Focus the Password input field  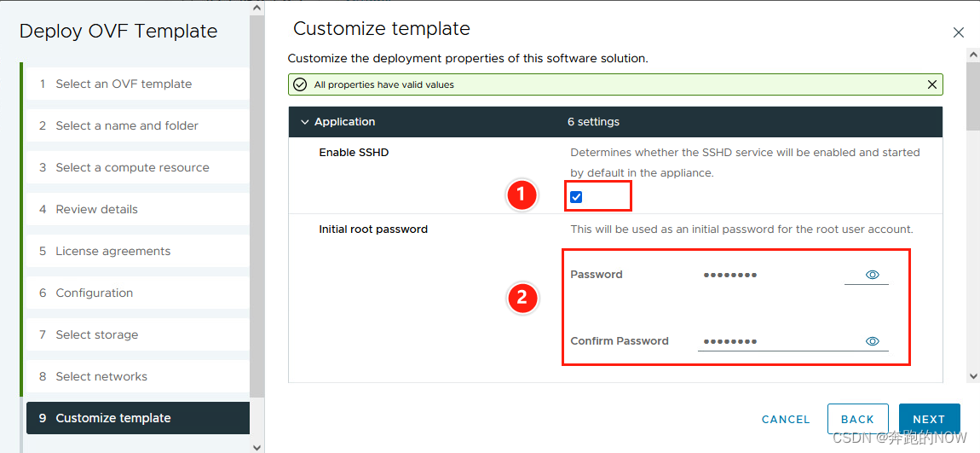[772, 275]
